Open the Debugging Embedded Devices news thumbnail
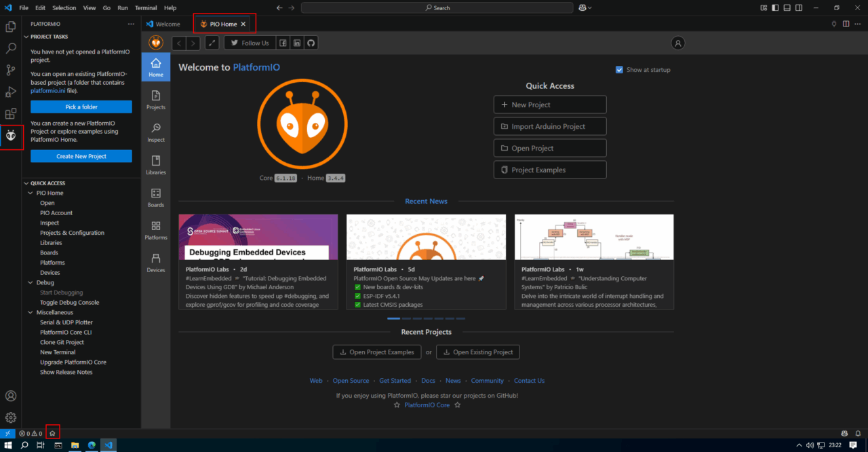The width and height of the screenshot is (868, 452). (258, 237)
